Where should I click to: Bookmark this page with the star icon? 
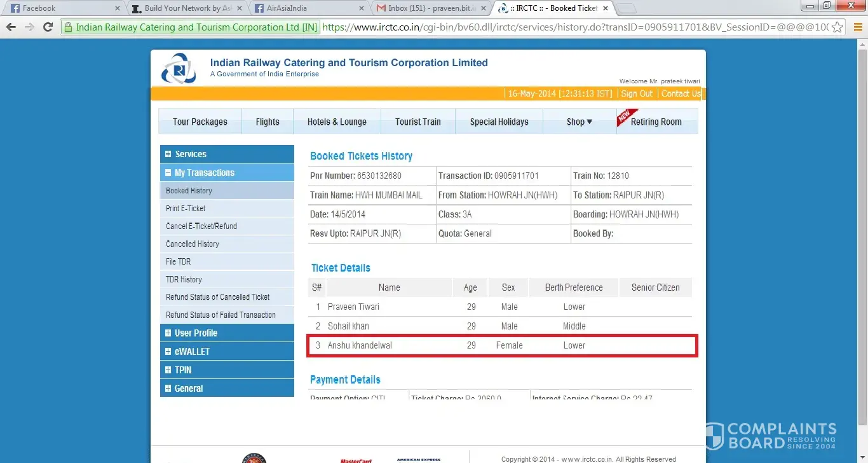click(837, 27)
